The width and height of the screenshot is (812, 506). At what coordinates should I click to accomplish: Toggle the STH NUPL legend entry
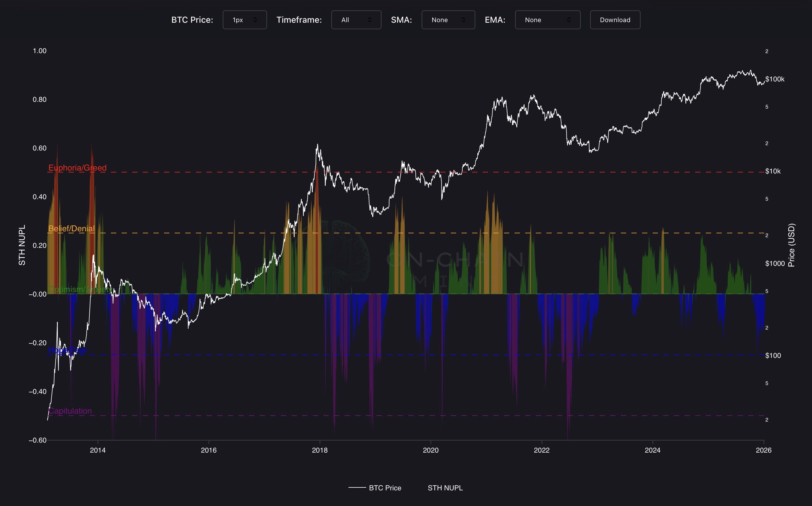(445, 488)
